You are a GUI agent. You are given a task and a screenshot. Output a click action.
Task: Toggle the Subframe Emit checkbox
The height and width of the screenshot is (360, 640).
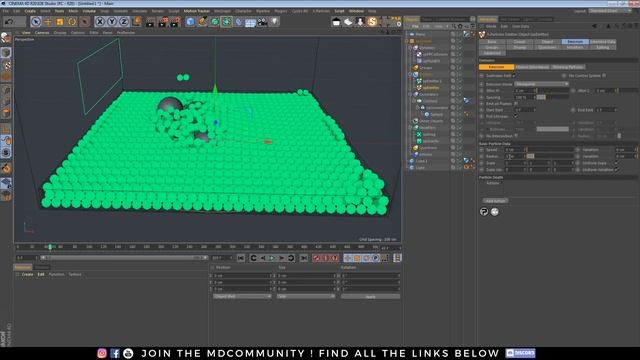pos(514,76)
